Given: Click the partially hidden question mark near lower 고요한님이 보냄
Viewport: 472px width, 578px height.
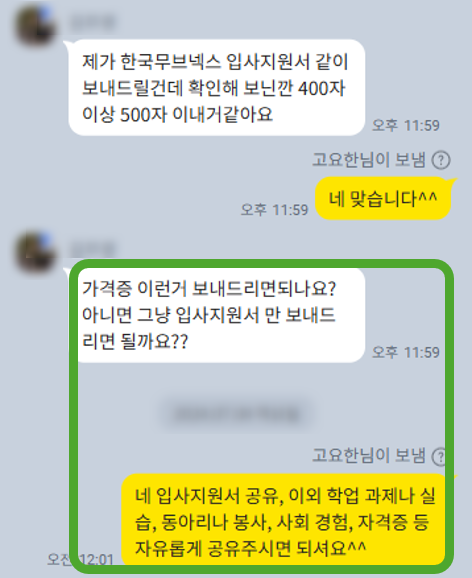Looking at the screenshot, I should [439, 456].
